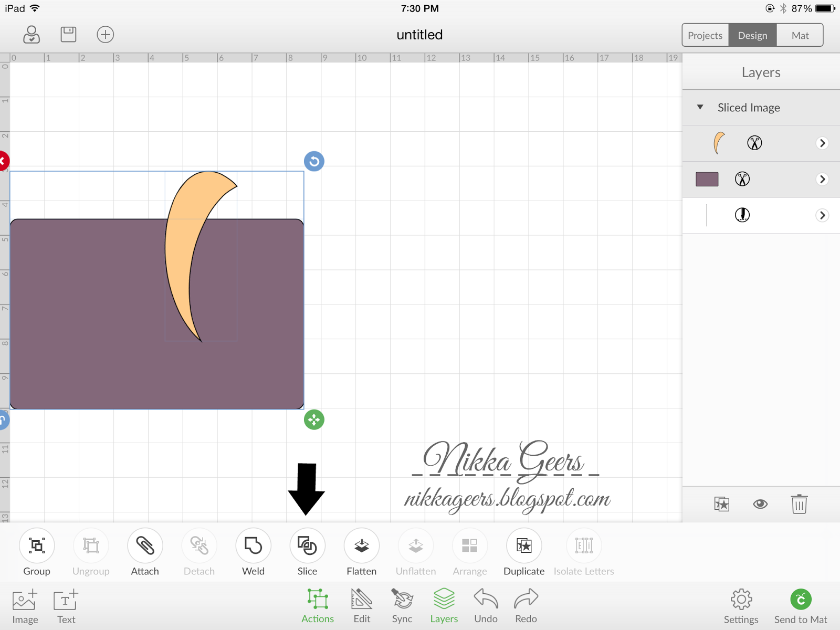This screenshot has width=840, height=630.
Task: Select the Weld tool
Action: pyautogui.click(x=253, y=546)
